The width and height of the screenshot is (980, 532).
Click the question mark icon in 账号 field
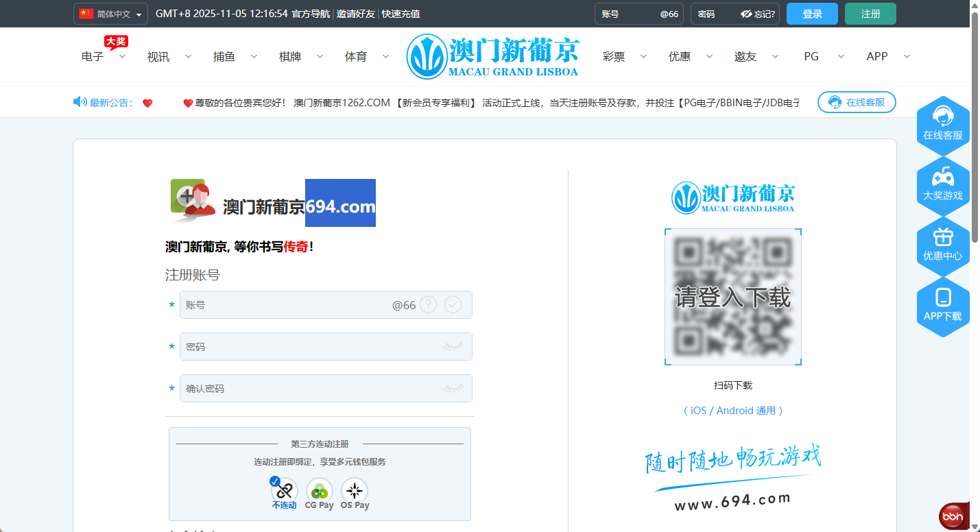tap(428, 304)
